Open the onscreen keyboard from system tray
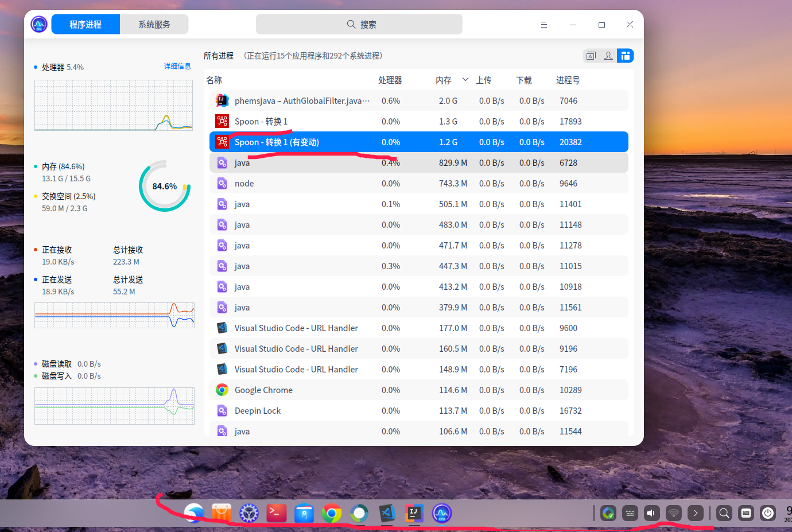Viewport: 792px width, 532px height. (746, 513)
